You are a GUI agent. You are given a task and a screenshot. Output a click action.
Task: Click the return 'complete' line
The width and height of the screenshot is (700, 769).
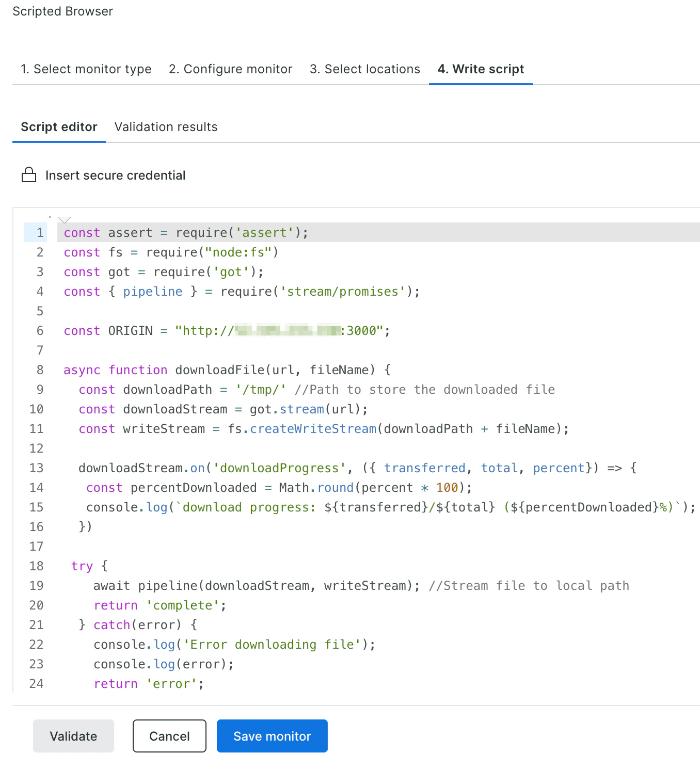[x=160, y=605]
